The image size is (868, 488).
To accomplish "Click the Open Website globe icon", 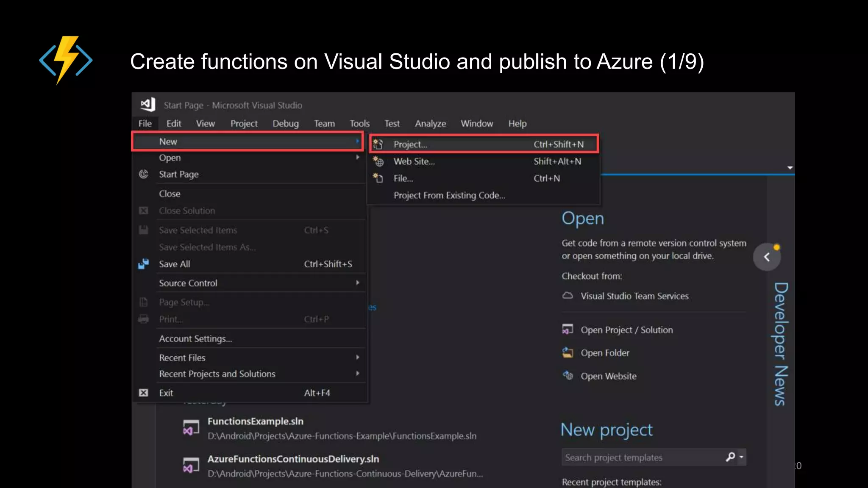I will point(568,376).
